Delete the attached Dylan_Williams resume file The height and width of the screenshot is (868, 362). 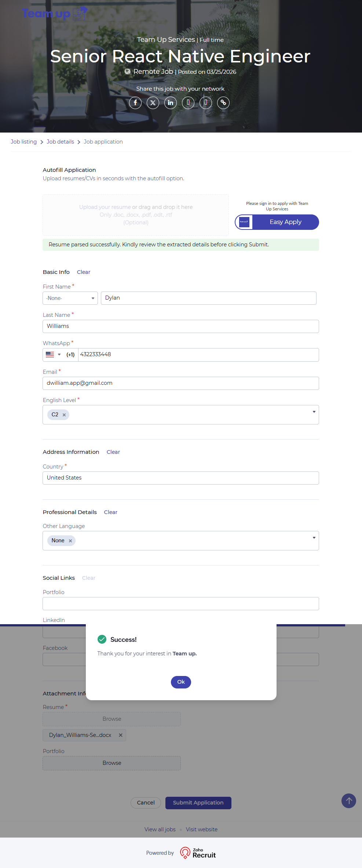click(121, 735)
